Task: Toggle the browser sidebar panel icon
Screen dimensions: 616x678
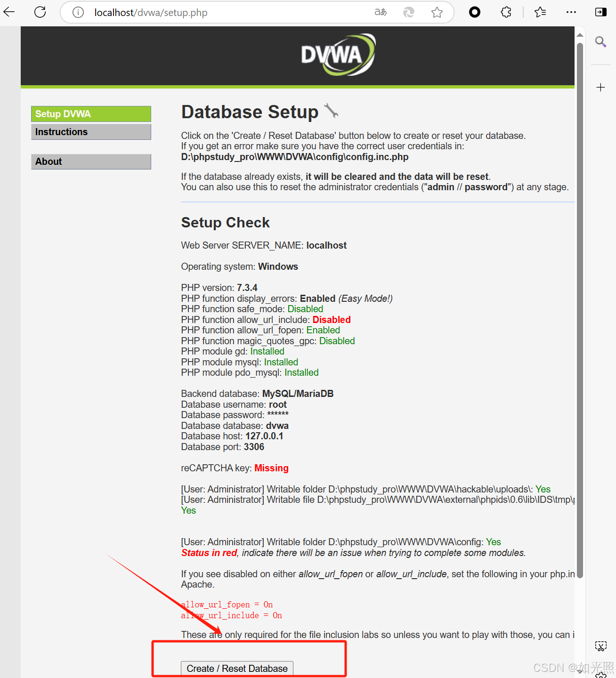Action: (601, 12)
